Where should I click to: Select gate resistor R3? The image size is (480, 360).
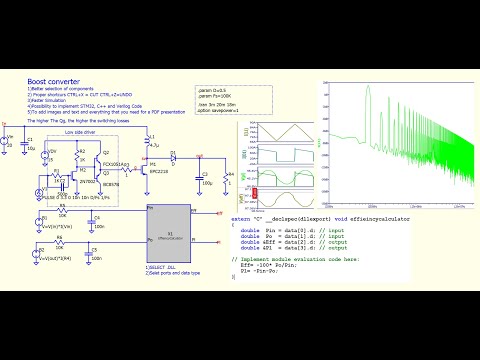(x=127, y=170)
